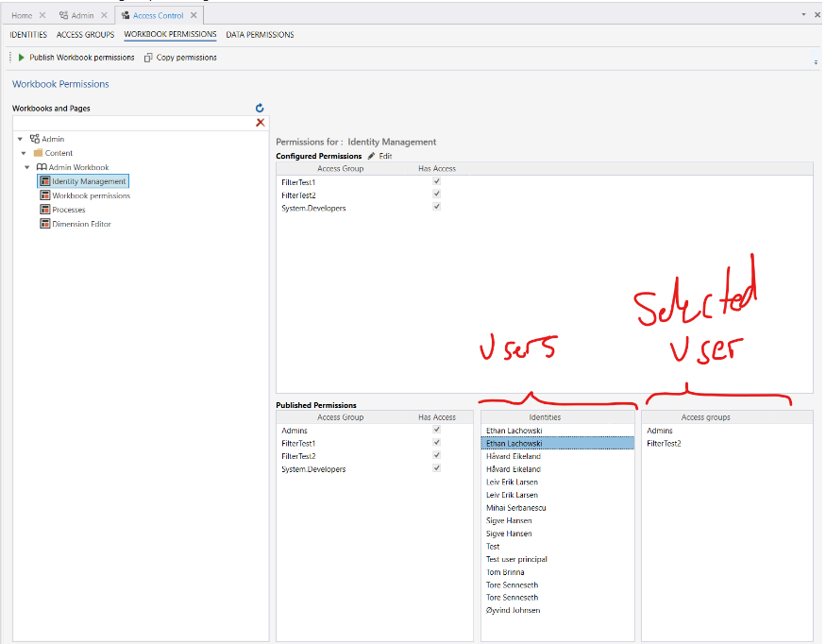
Task: Collapse the Admin root tree node
Action: pyautogui.click(x=20, y=139)
